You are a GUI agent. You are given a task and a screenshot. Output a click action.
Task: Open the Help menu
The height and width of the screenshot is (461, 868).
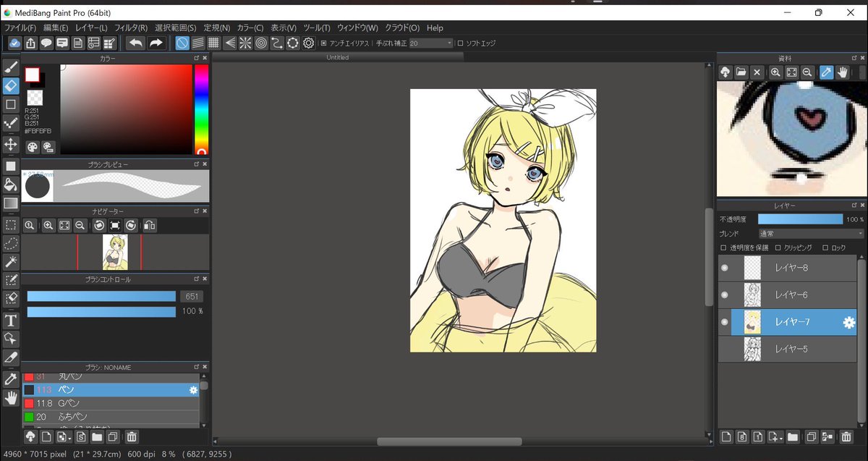click(435, 28)
